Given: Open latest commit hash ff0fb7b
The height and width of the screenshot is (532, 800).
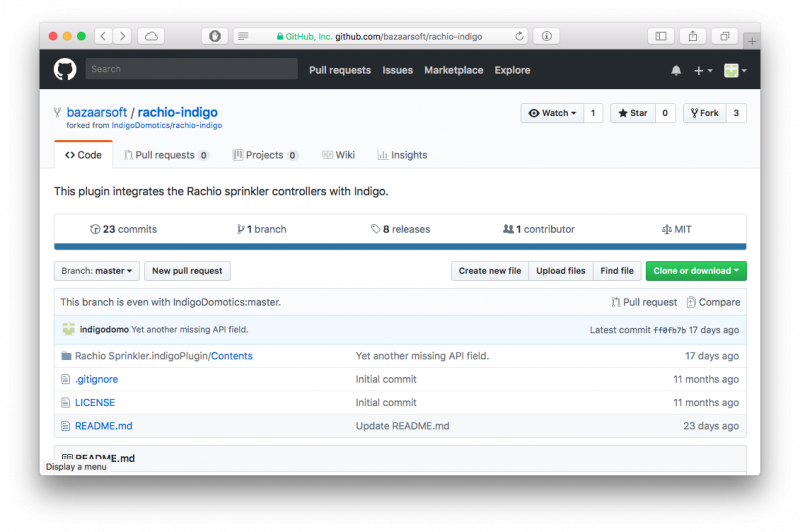Looking at the screenshot, I should 670,330.
